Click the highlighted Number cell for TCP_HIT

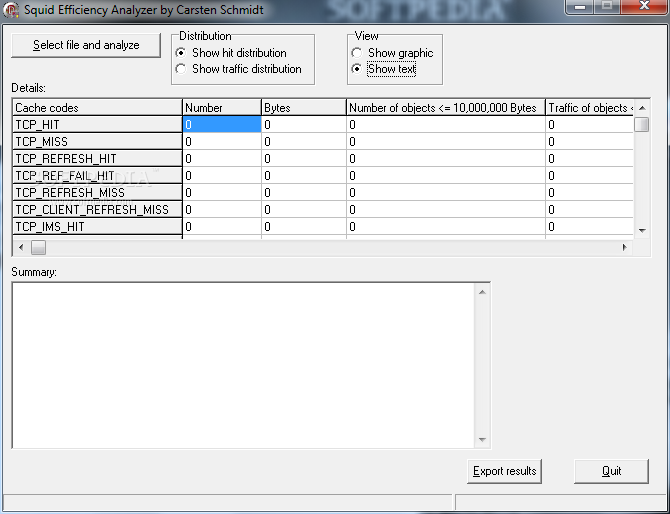[x=222, y=124]
